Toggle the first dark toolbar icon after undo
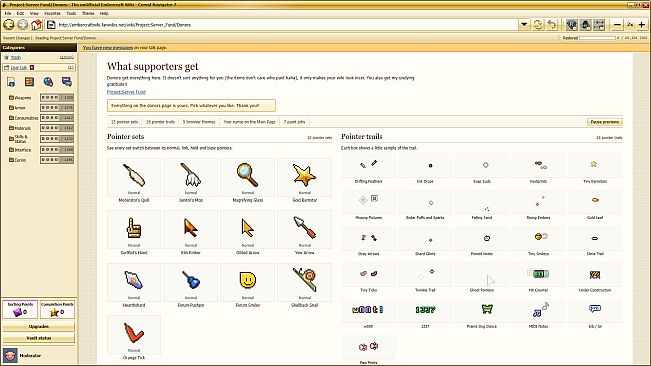This screenshot has width=651, height=366. click(572, 25)
